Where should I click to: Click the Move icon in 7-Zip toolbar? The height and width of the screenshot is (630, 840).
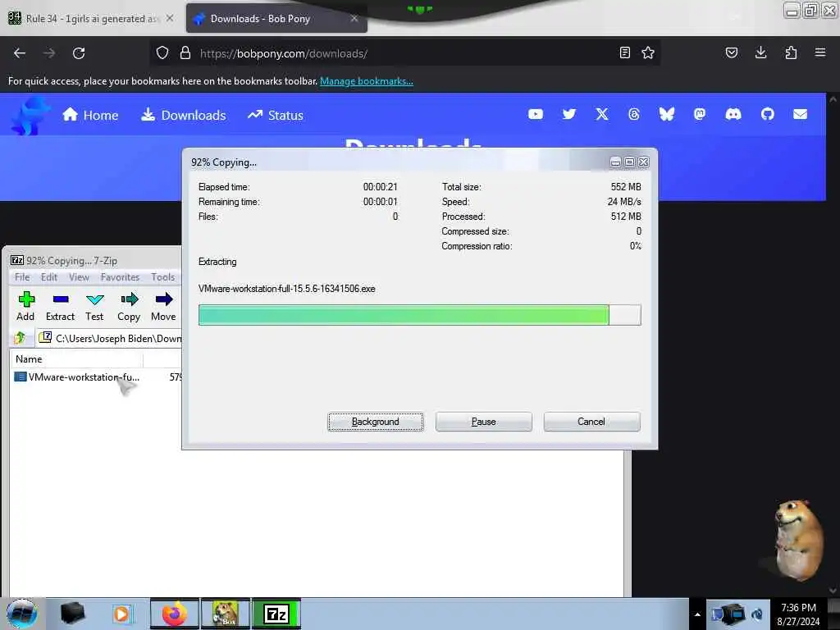(163, 306)
